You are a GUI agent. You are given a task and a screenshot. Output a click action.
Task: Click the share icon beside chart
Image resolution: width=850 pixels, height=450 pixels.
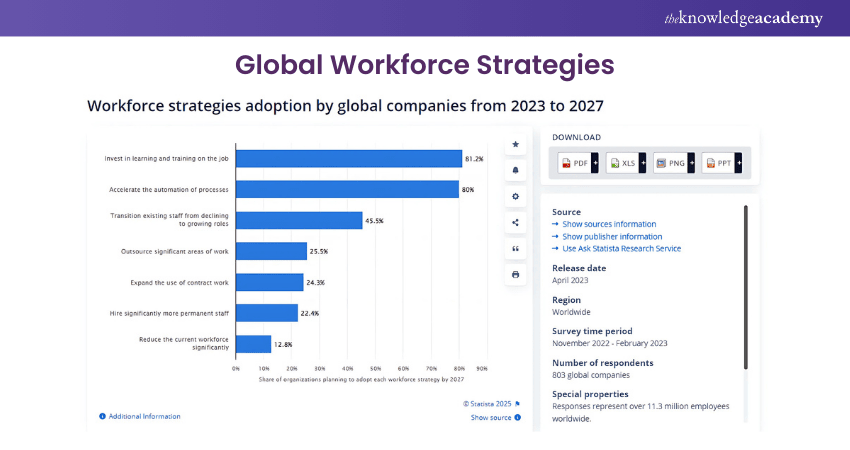515,222
